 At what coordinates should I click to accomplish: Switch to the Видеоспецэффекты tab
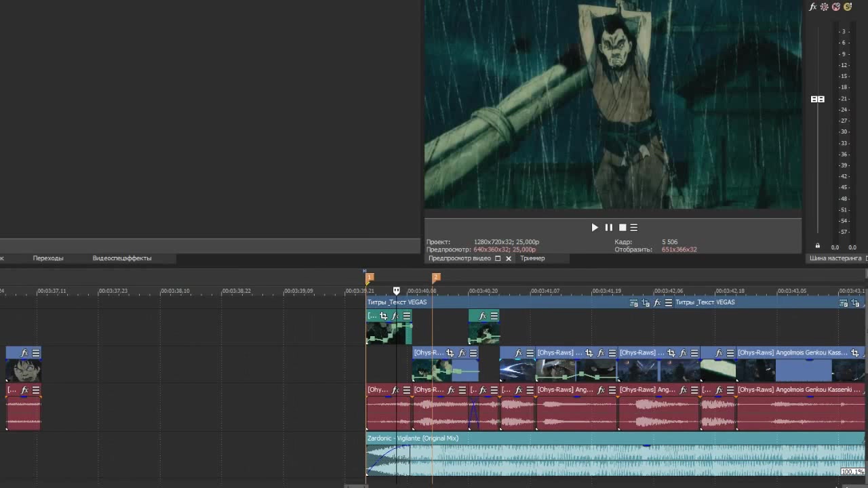coord(122,258)
